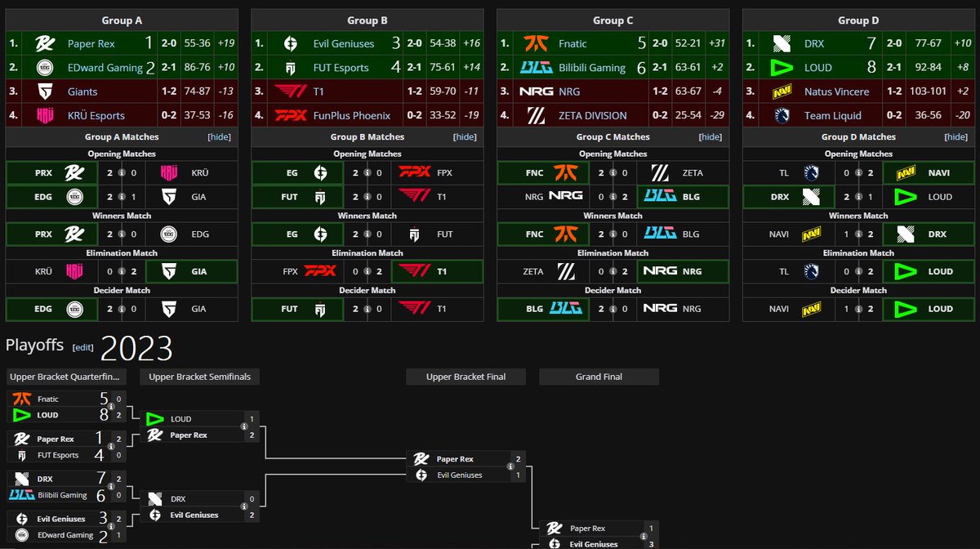The width and height of the screenshot is (980, 549).
Task: Click the ZETA DIVISION logo in Group C standings
Action: pos(536,115)
